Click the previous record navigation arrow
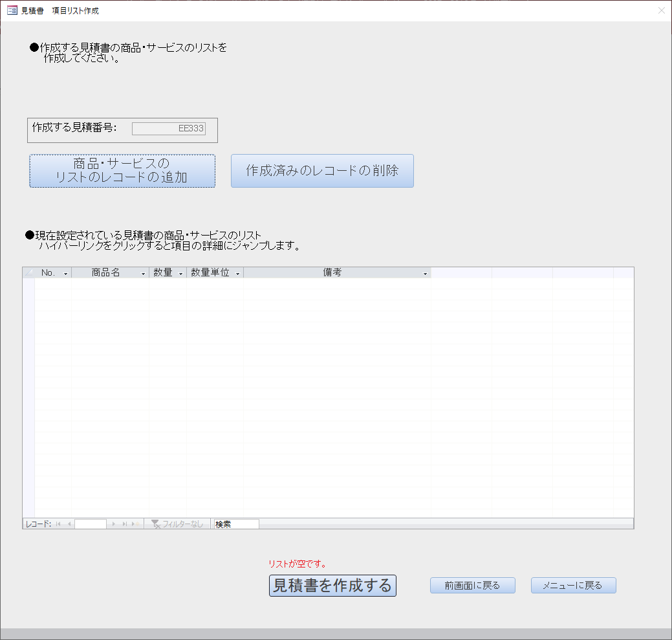The image size is (672, 640). [69, 524]
